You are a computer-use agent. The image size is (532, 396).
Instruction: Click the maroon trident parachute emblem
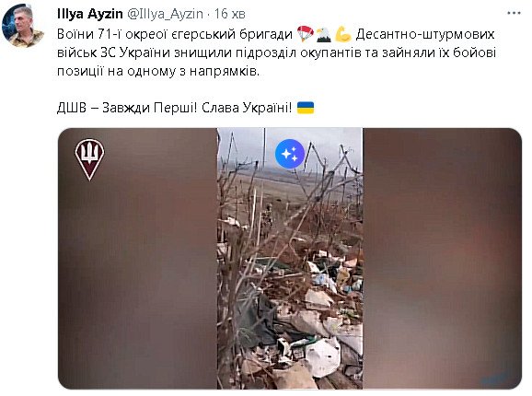[89, 158]
